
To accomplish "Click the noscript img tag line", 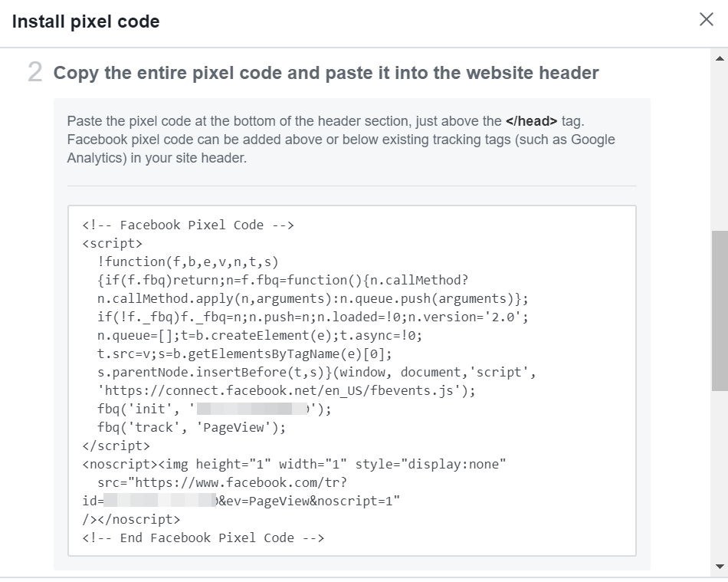I will pos(294,465).
